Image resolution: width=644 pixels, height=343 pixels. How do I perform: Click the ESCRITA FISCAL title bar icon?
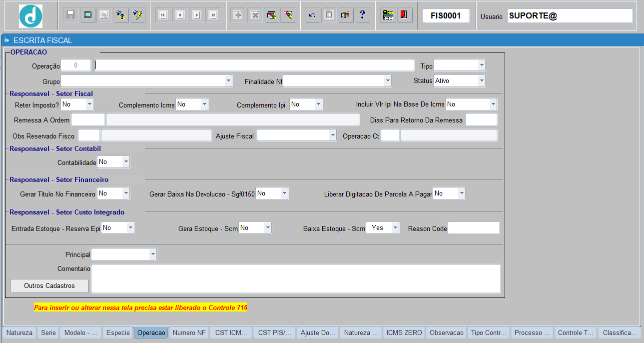pyautogui.click(x=7, y=40)
